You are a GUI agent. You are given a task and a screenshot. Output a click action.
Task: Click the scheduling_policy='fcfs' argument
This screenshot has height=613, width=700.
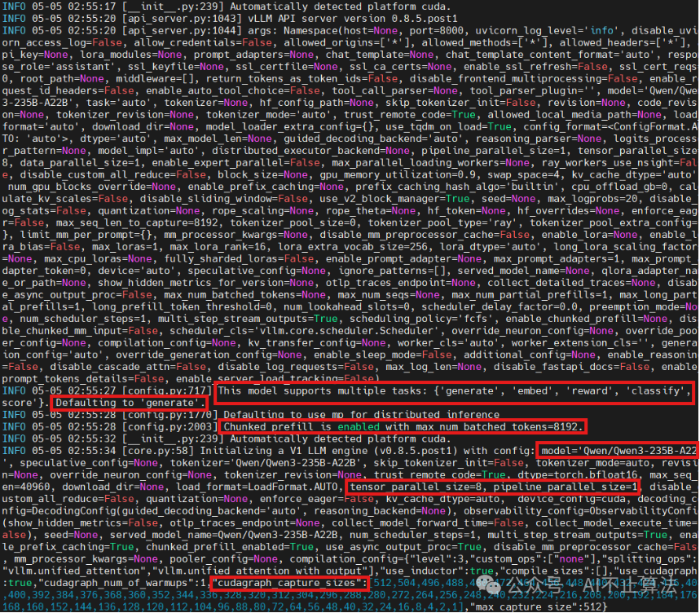pyautogui.click(x=421, y=319)
